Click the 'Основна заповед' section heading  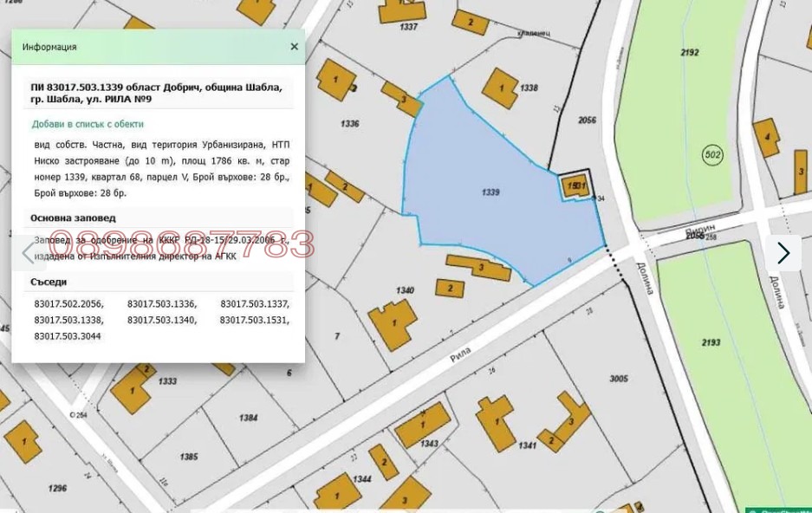point(73,218)
